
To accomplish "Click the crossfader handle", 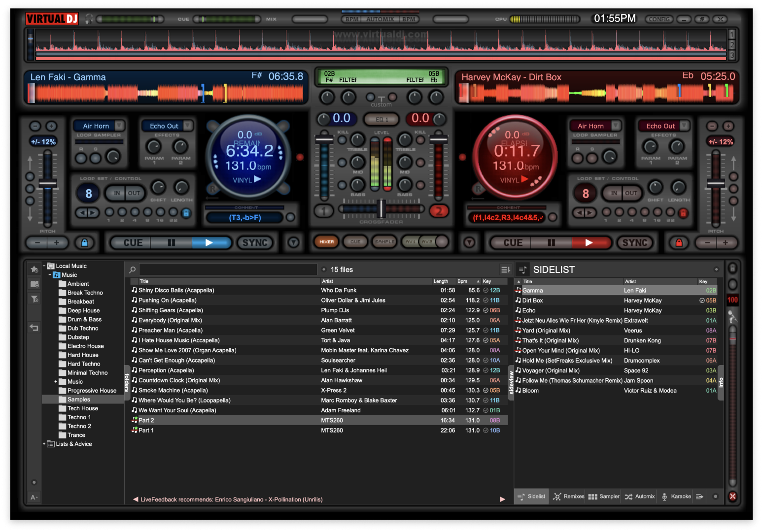I will pos(381,208).
